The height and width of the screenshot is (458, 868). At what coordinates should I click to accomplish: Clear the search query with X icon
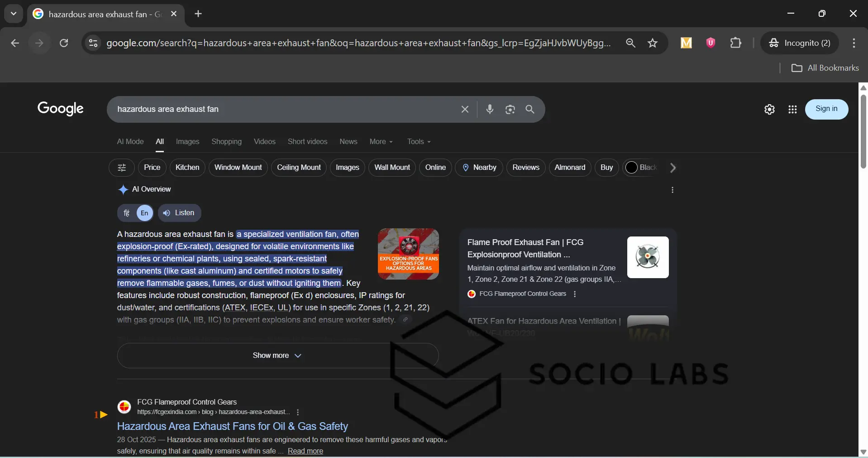(x=465, y=110)
